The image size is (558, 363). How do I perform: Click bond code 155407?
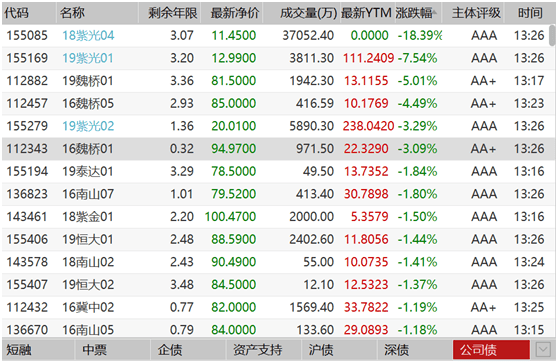point(27,285)
